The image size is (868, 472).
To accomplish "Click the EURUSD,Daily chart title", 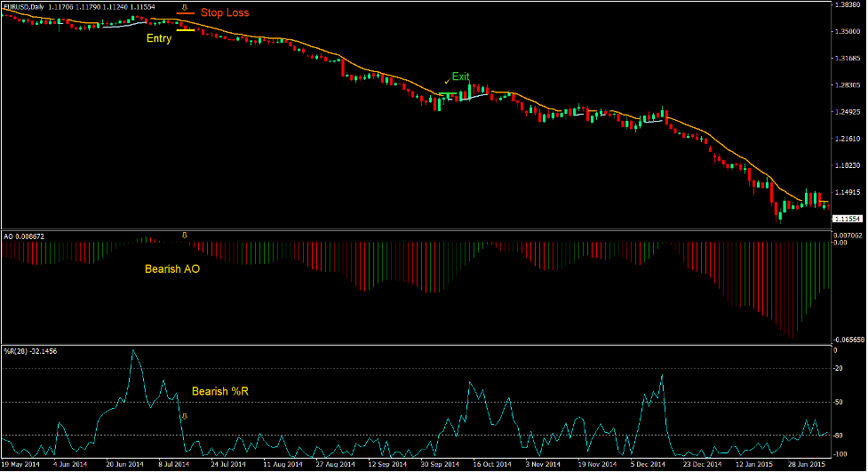I will point(24,7).
